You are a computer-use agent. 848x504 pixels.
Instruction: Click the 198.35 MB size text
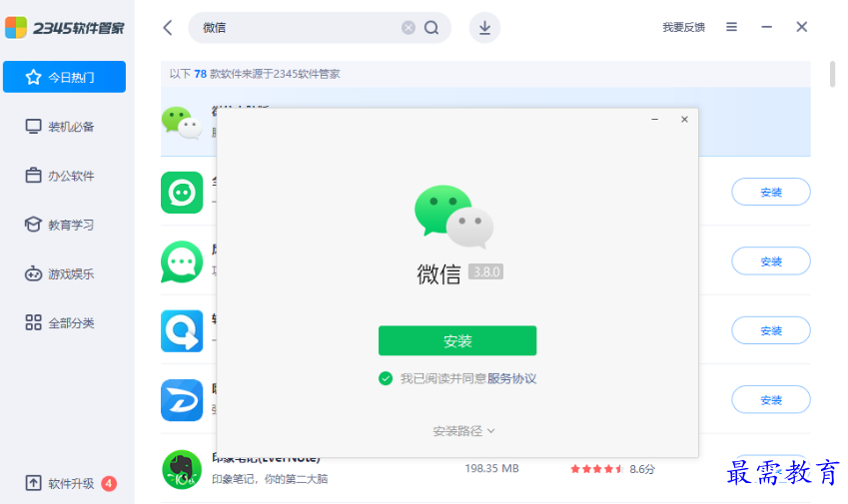coord(491,468)
